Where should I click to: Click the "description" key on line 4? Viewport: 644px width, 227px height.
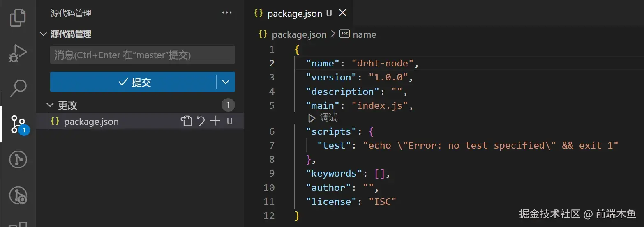(343, 91)
